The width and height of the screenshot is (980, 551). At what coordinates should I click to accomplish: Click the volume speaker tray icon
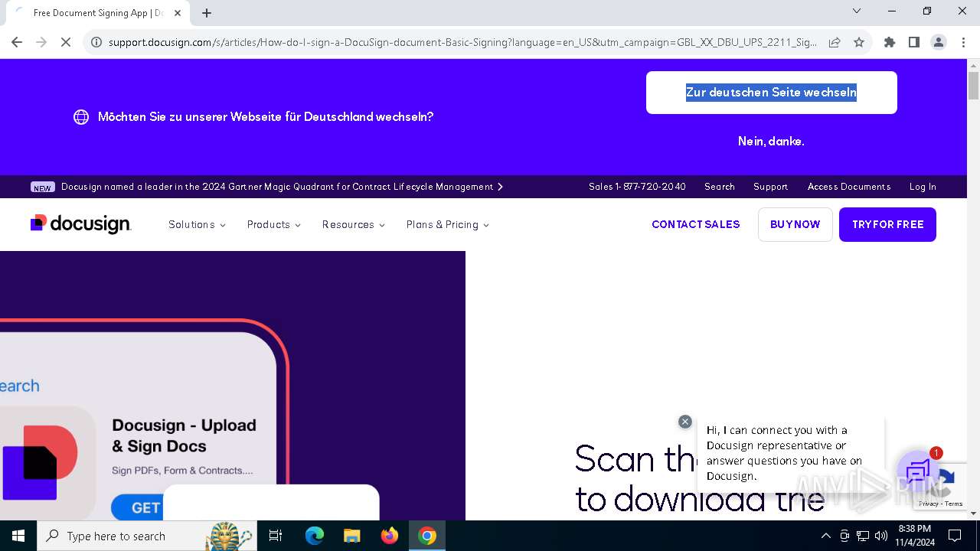pyautogui.click(x=881, y=536)
